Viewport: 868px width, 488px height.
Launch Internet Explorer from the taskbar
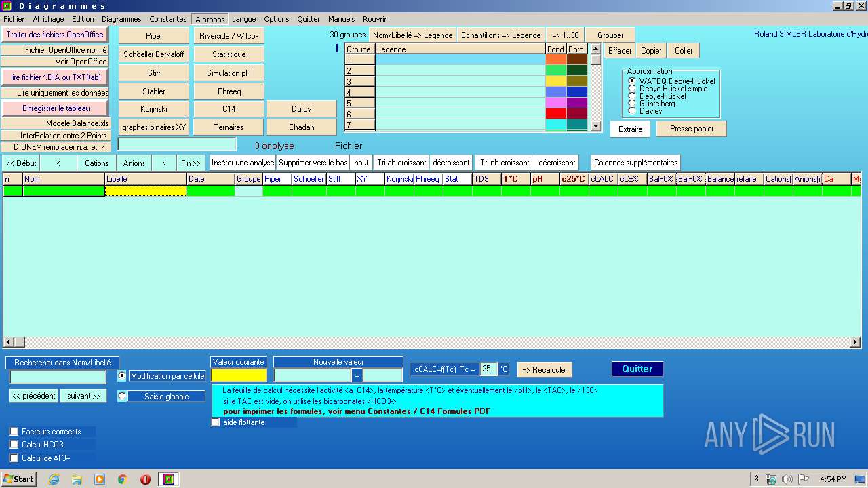(54, 479)
